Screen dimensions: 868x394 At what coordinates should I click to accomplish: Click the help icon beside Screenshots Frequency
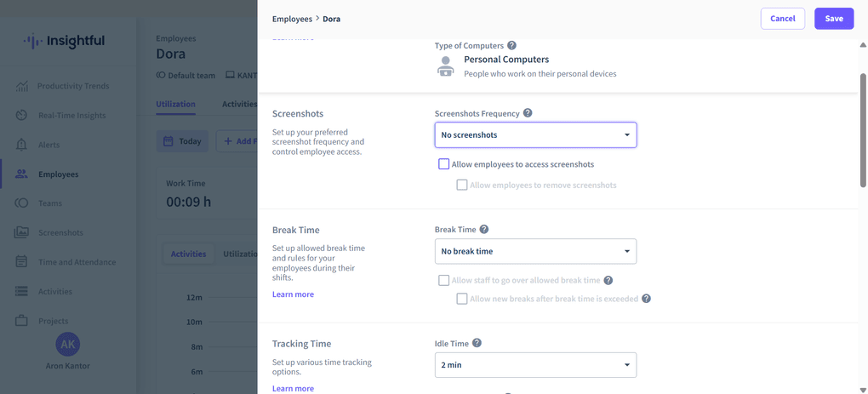(x=528, y=113)
